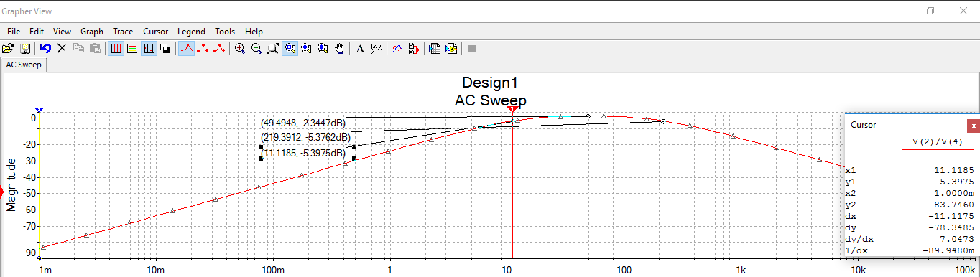Paste from clipboard toolbar icon
The image size is (980, 277).
(95, 49)
